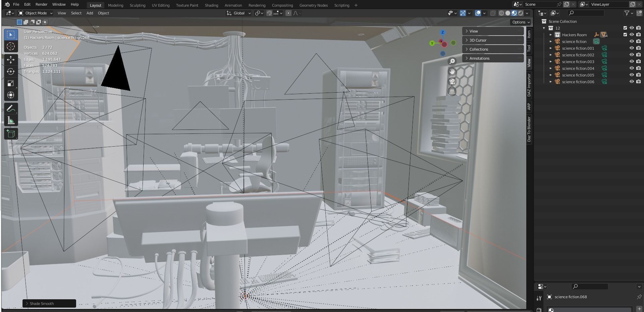Expand science fiction.002 tree item
The image size is (644, 312).
click(550, 55)
